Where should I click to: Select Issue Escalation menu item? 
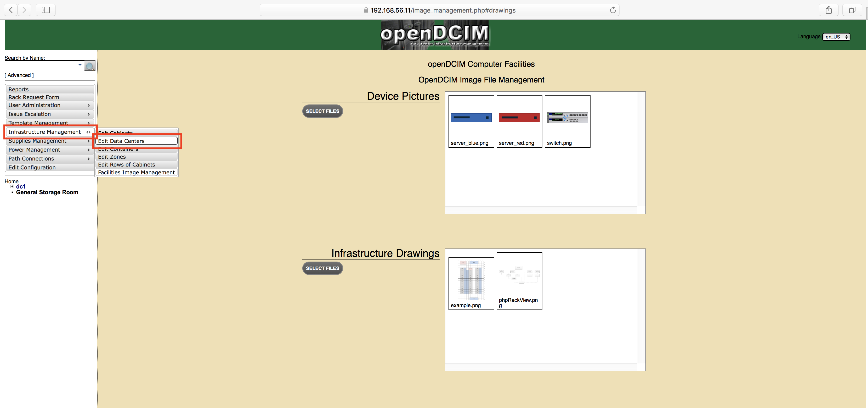click(x=50, y=114)
